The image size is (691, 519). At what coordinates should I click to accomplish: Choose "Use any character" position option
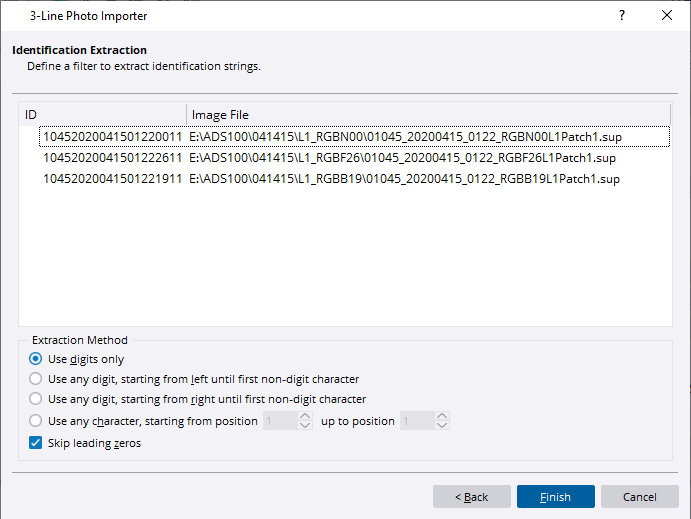click(x=37, y=421)
